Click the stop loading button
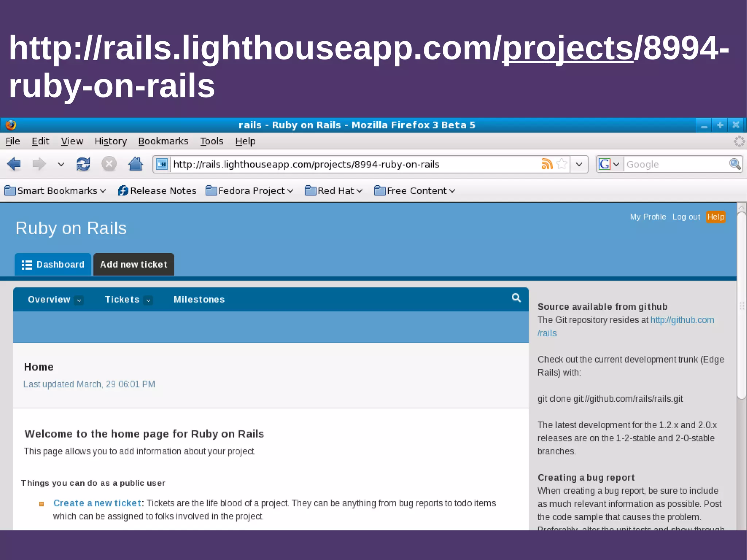Viewport: 747px width, 560px height. coord(109,164)
